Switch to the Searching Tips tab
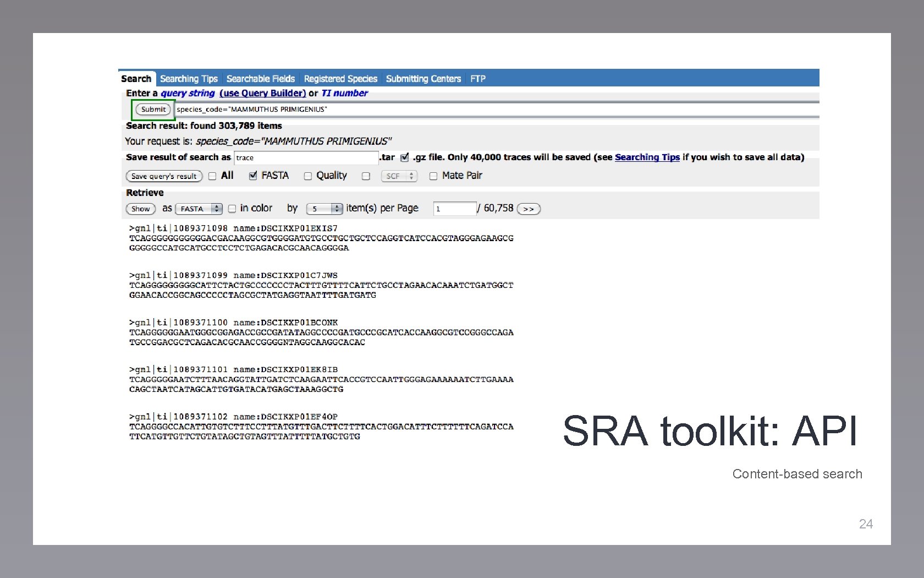This screenshot has width=924, height=578. pos(189,78)
